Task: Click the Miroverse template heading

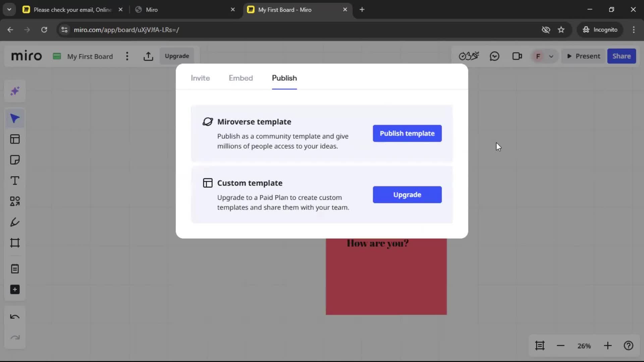Action: 254,122
